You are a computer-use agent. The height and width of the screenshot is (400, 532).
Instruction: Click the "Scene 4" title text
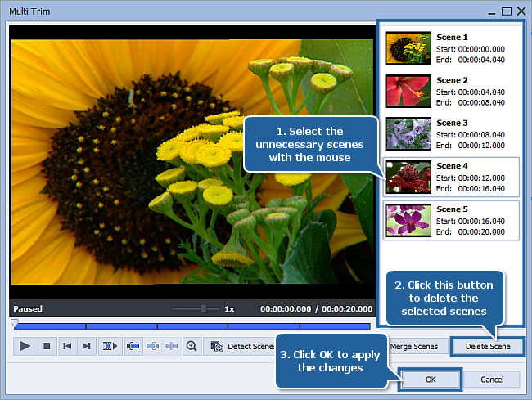(x=452, y=166)
